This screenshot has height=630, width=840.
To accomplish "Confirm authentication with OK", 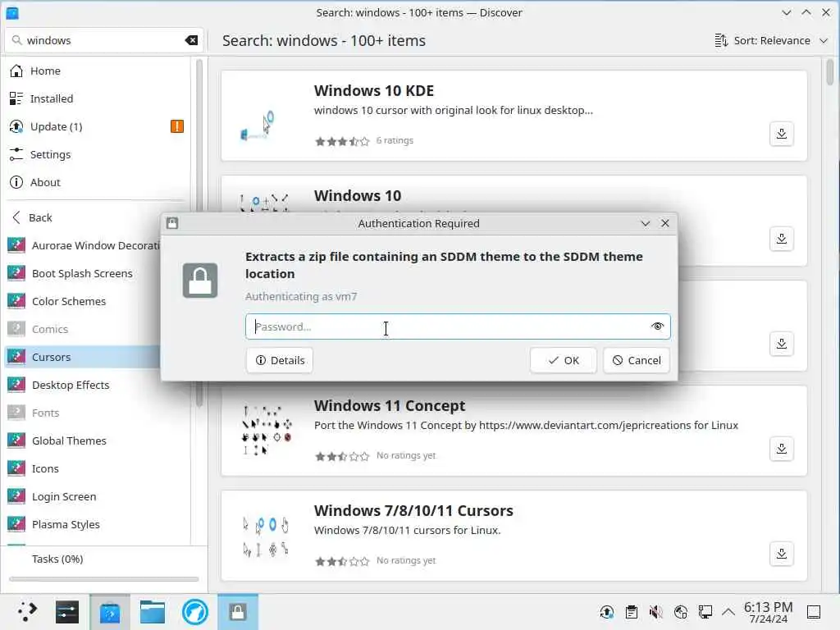I will point(563,361).
